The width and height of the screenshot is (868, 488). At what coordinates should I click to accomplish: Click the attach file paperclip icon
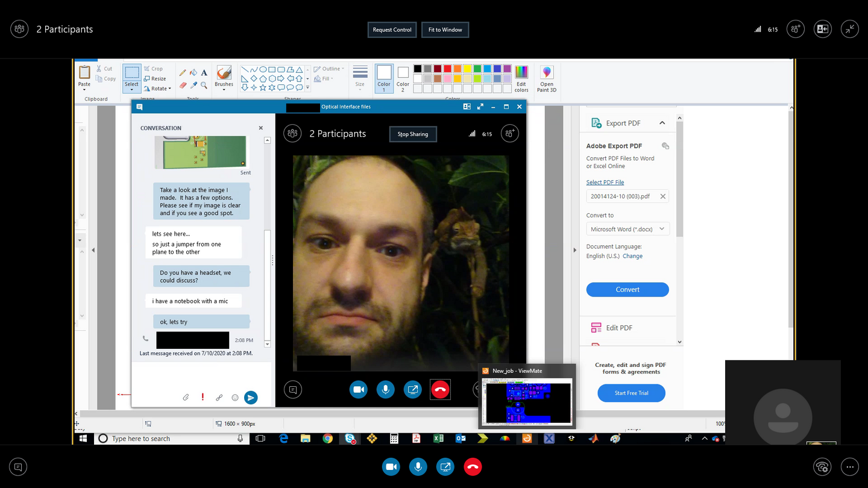186,397
